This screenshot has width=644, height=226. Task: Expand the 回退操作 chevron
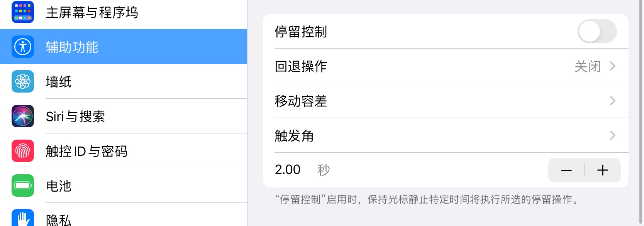pos(612,66)
